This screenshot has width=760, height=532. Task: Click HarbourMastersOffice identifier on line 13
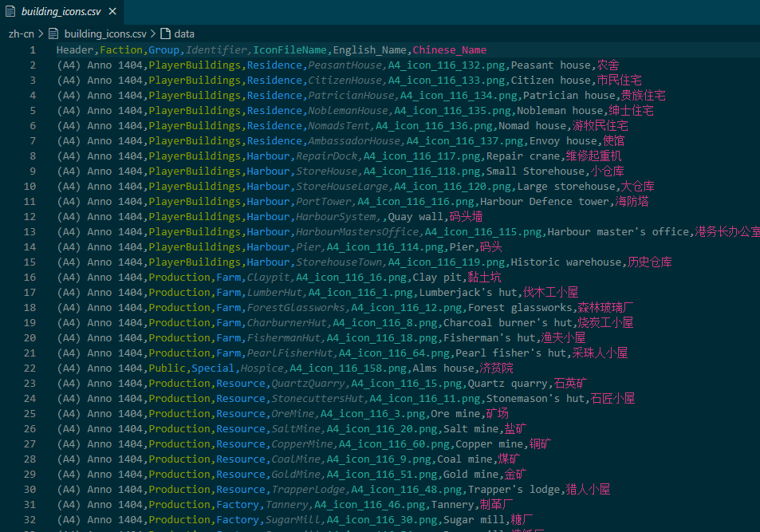tap(357, 232)
